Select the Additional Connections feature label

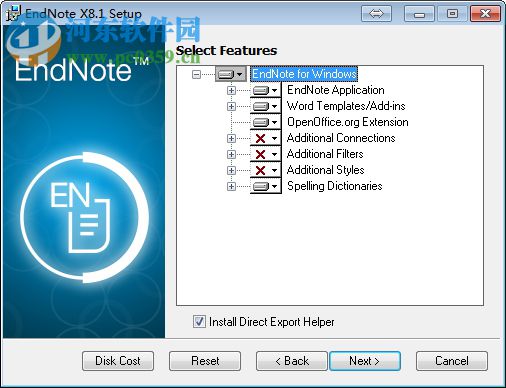click(341, 138)
